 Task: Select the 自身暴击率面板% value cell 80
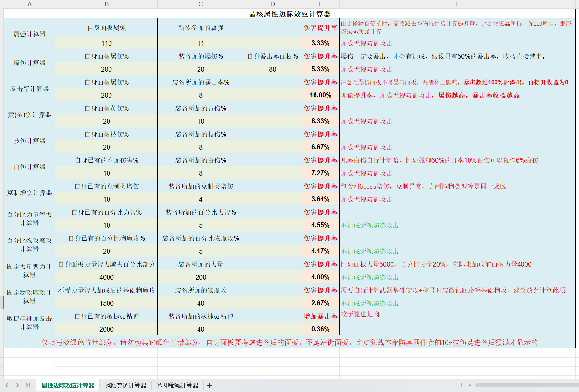click(272, 69)
